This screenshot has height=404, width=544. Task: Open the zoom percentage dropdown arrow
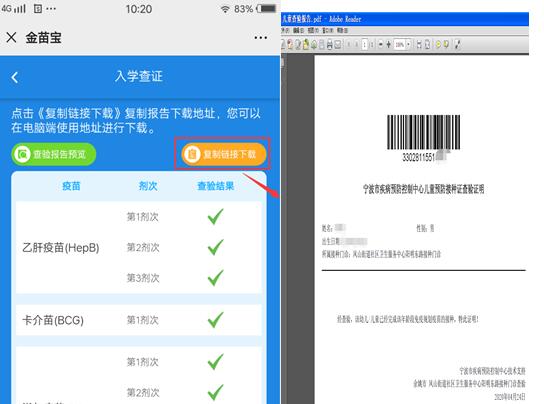click(408, 44)
